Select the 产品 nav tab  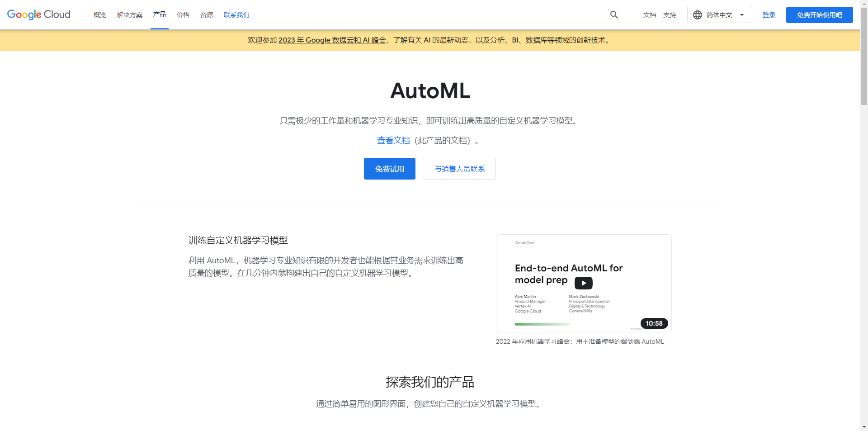160,14
